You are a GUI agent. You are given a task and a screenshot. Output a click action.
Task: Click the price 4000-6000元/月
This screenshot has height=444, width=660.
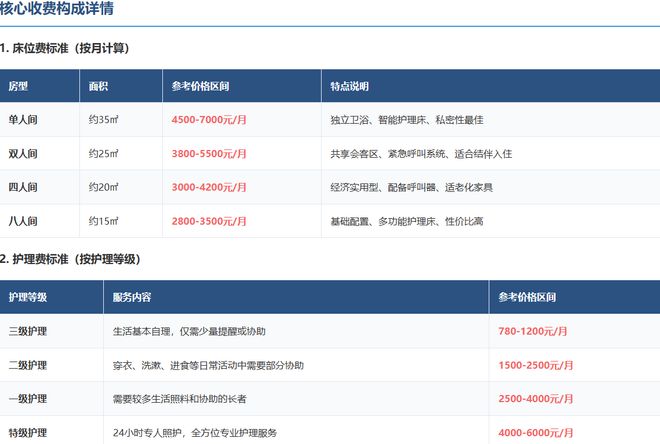pyautogui.click(x=535, y=433)
